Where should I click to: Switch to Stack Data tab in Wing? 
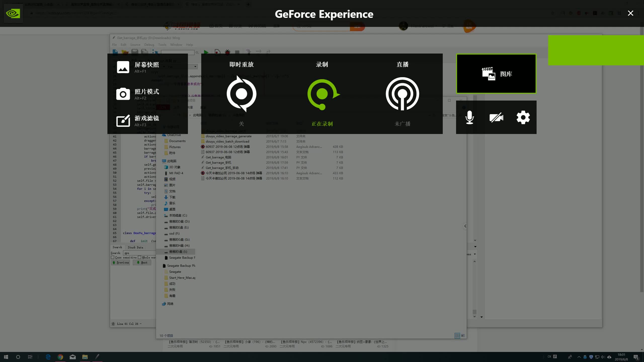coord(135,247)
